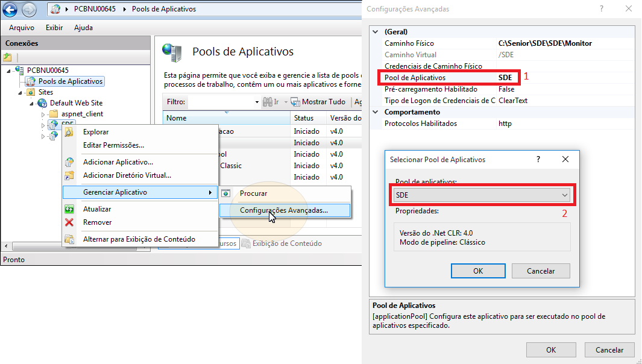Image resolution: width=642 pixels, height=364 pixels.
Task: Choose Procurar in the submenu
Action: (x=285, y=193)
